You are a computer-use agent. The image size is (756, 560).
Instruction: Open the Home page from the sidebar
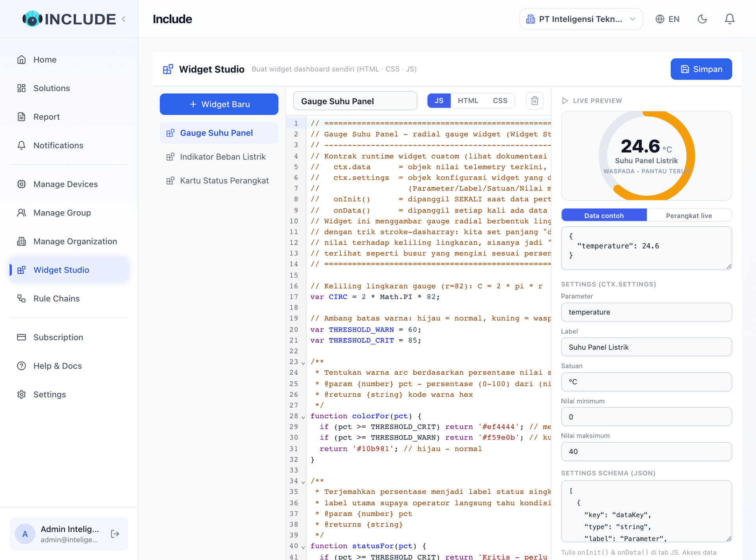click(69, 59)
